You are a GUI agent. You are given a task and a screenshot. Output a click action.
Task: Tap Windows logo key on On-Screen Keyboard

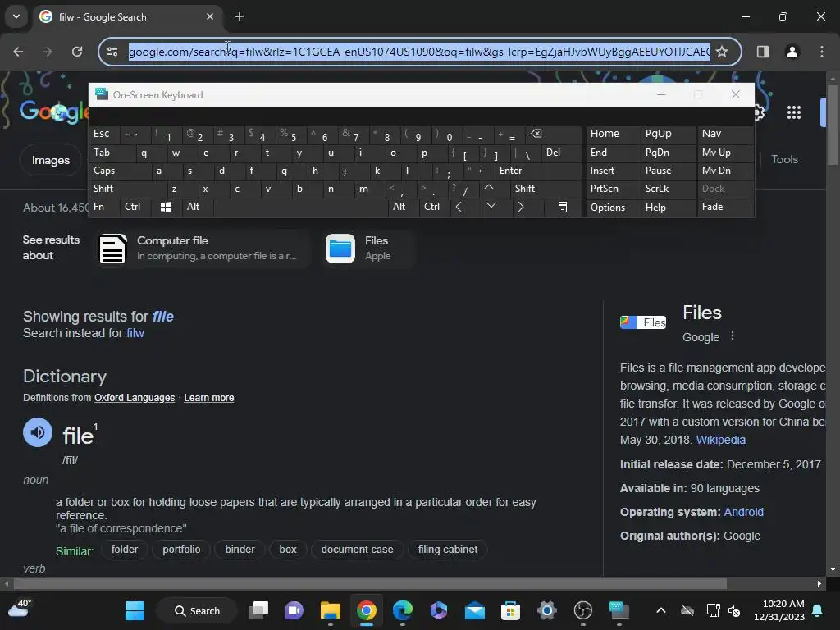(x=166, y=207)
